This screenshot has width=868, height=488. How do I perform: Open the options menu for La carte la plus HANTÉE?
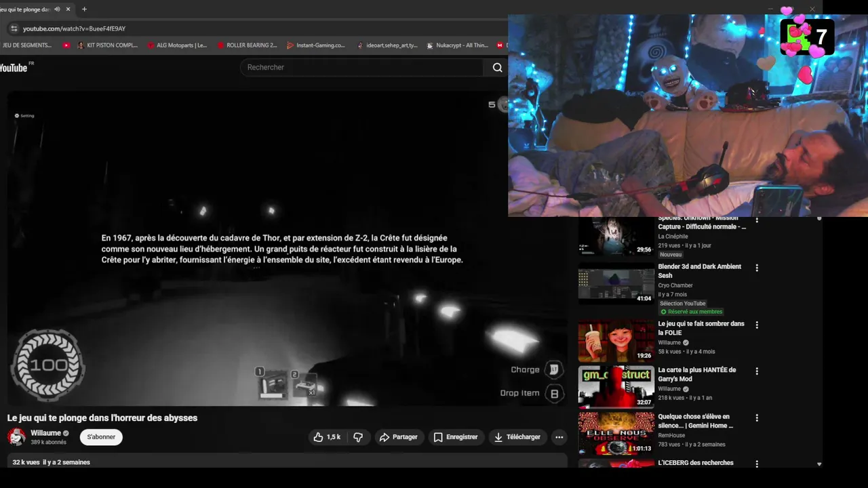click(757, 371)
